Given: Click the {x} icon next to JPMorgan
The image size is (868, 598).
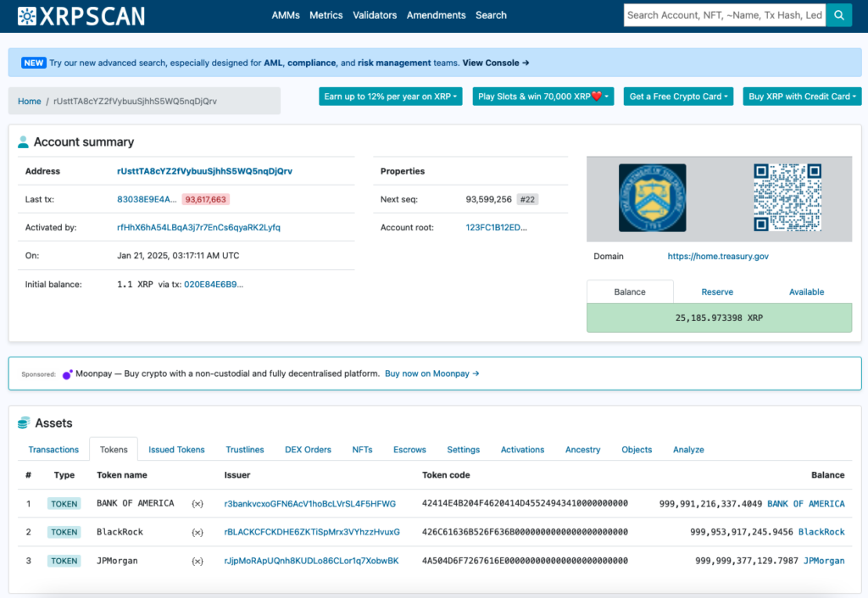Looking at the screenshot, I should coord(197,561).
